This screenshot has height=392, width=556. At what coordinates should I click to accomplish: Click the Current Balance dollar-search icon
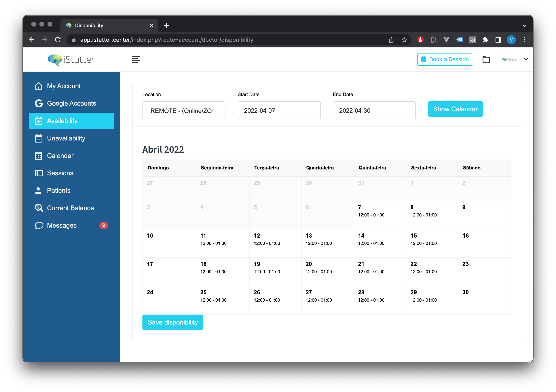[39, 208]
